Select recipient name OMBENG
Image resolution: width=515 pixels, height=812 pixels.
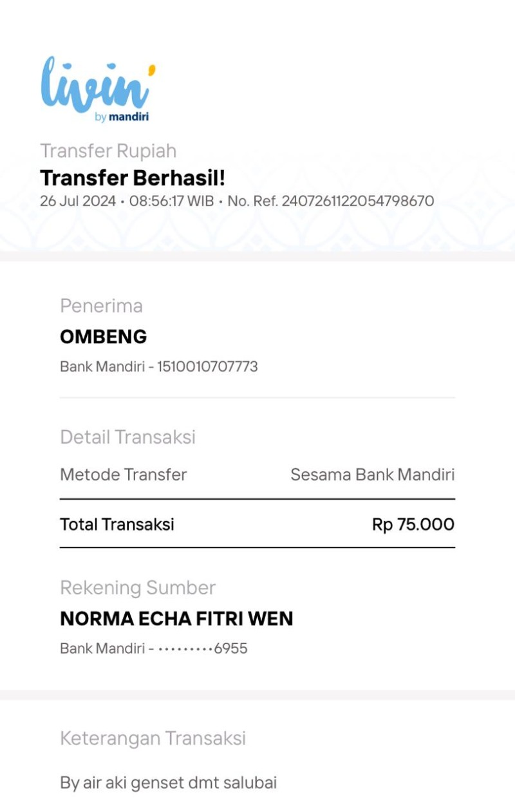click(x=104, y=337)
